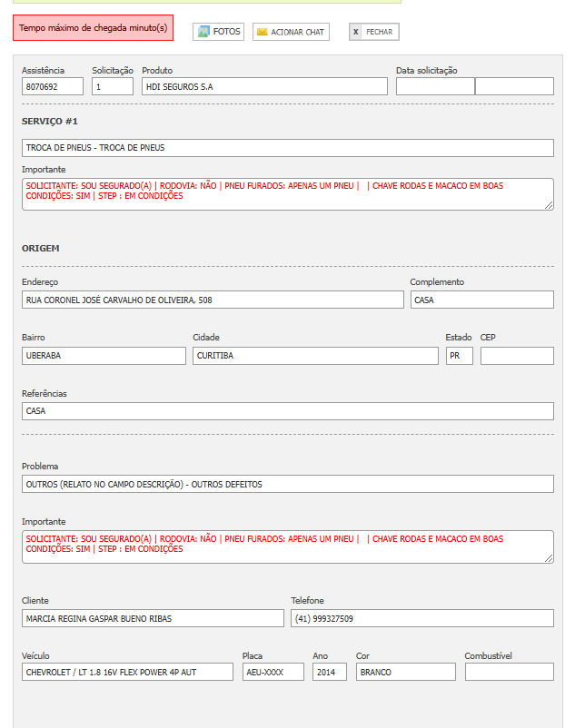Screen dimensions: 575x728
Task: Click the Produto field with HDI SEGUROS
Action: tap(264, 86)
